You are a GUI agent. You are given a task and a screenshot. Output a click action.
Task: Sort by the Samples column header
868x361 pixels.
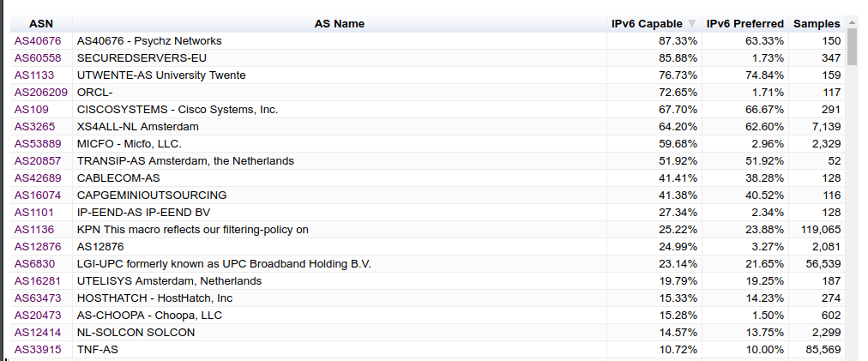pyautogui.click(x=817, y=24)
